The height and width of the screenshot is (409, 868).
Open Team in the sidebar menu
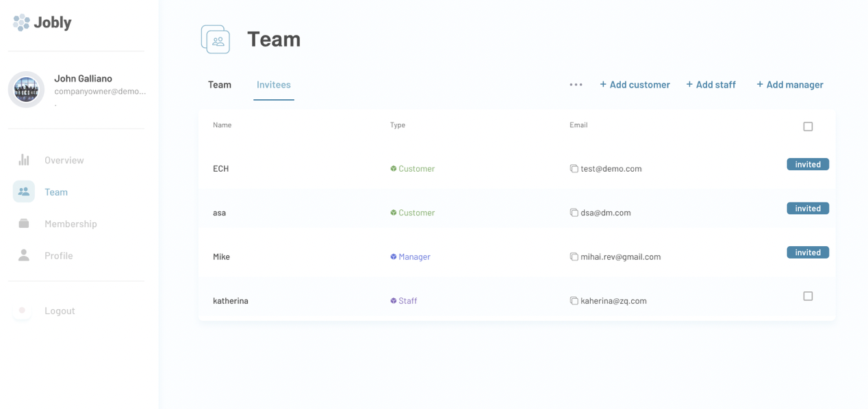[x=56, y=192]
